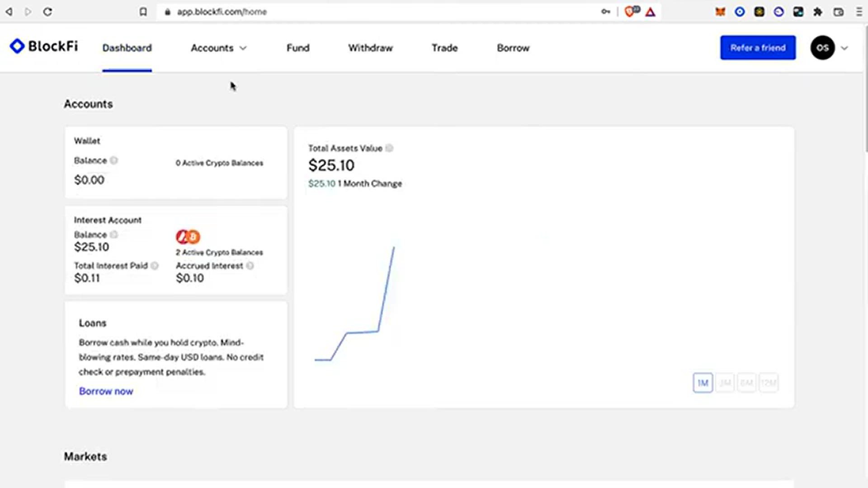This screenshot has height=488, width=868.
Task: Click info icon next to Total Interest Paid
Action: pyautogui.click(x=155, y=266)
